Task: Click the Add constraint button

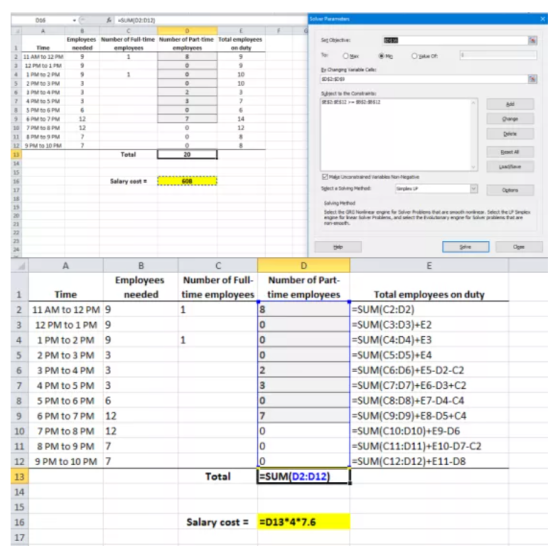Action: (510, 104)
